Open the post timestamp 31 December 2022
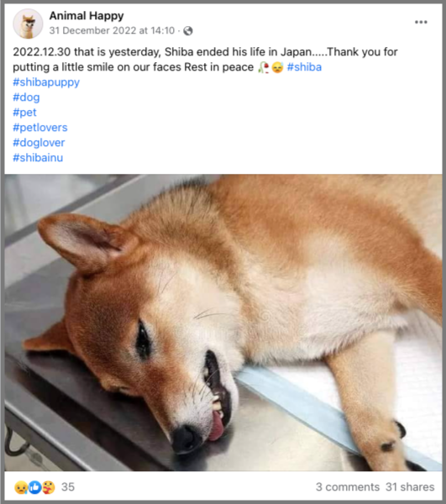The height and width of the screenshot is (504, 446). pos(112,30)
